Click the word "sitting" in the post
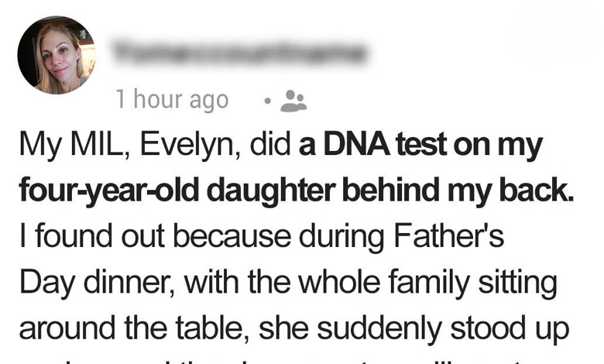 click(516, 284)
